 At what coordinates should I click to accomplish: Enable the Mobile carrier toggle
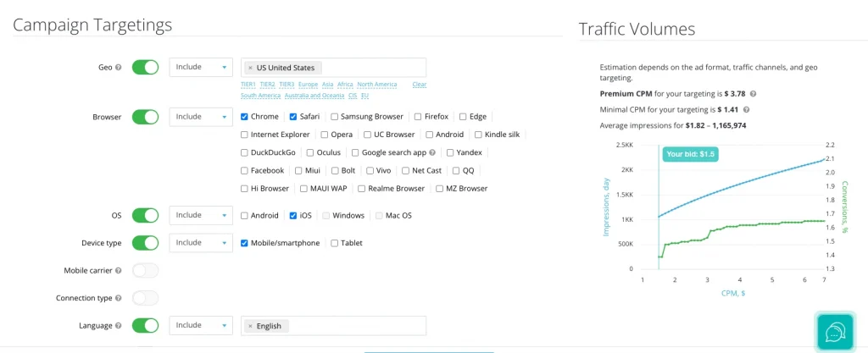(145, 271)
